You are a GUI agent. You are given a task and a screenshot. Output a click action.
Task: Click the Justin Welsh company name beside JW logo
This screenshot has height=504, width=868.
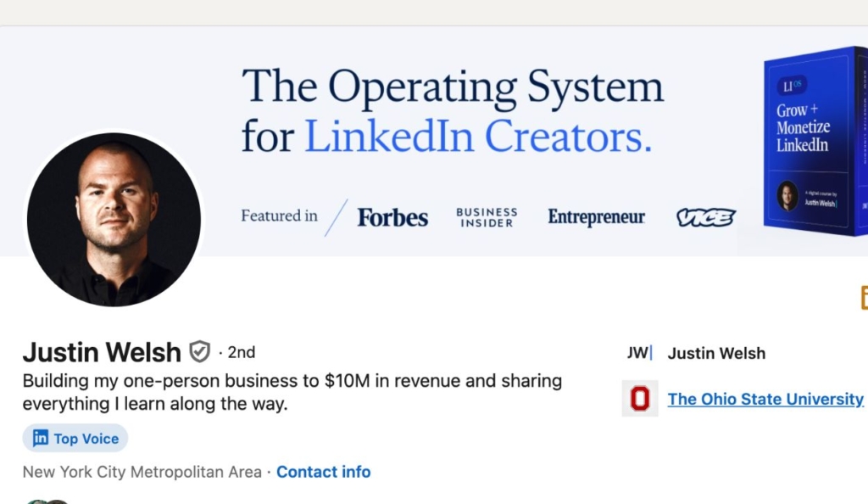point(716,353)
